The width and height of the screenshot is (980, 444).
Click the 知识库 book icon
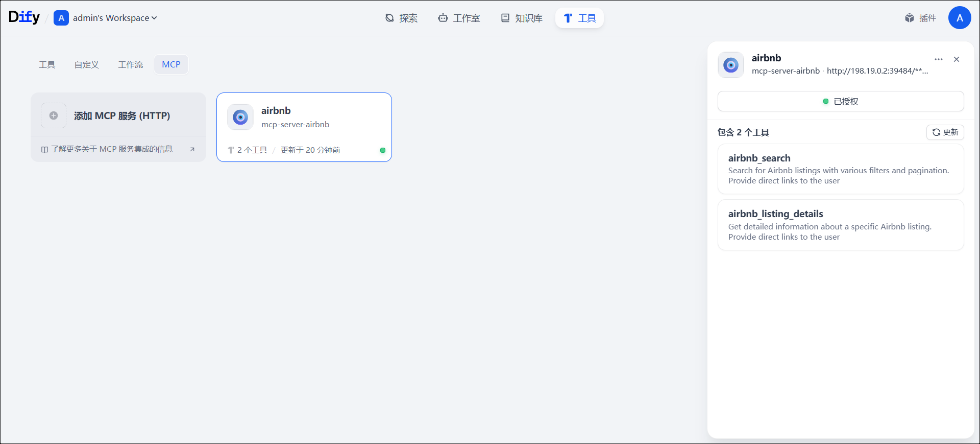click(505, 18)
